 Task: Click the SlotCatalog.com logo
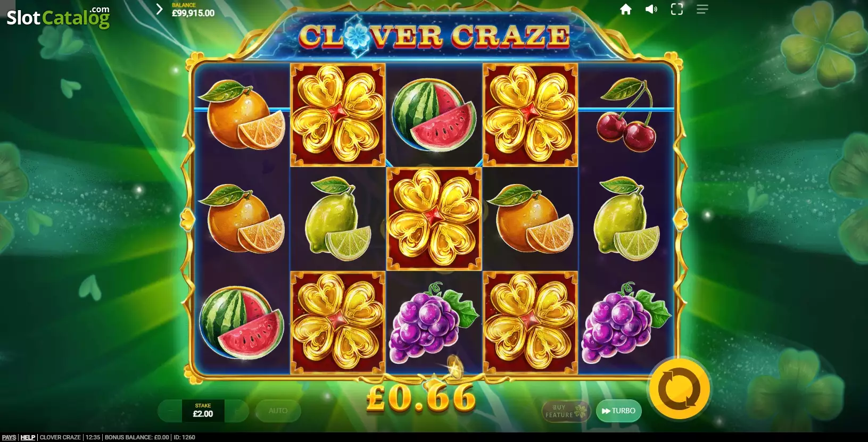[58, 17]
